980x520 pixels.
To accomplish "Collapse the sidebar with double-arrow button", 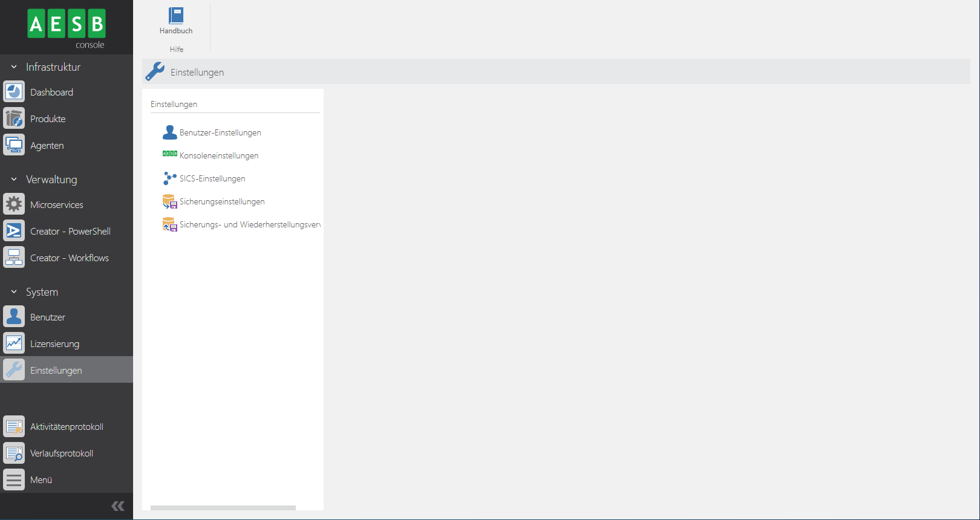I will point(118,506).
